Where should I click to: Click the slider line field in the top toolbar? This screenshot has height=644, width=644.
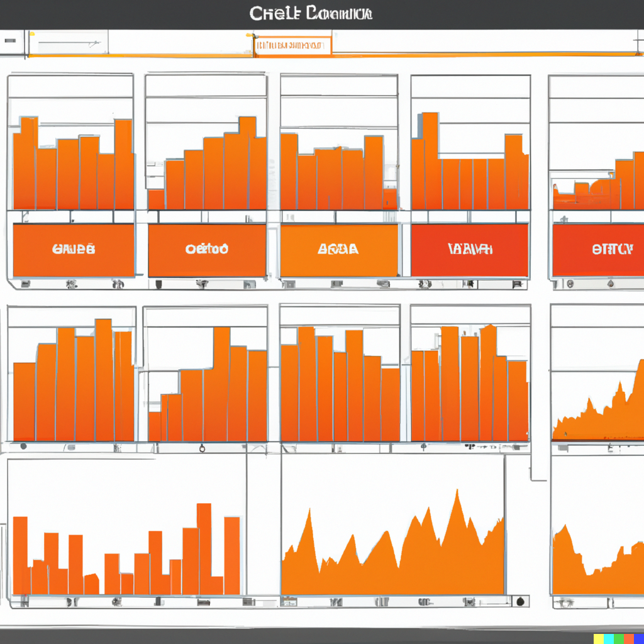pos(69,42)
